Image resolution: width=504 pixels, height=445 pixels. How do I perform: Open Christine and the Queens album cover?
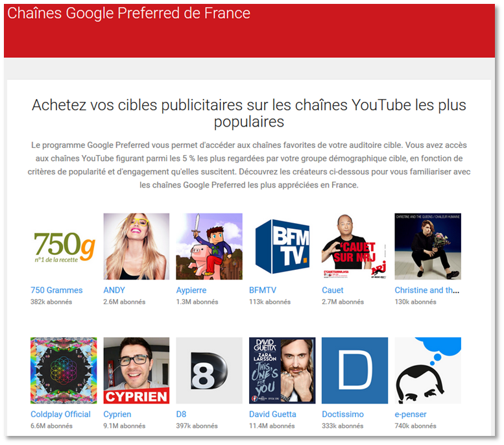pyautogui.click(x=428, y=247)
